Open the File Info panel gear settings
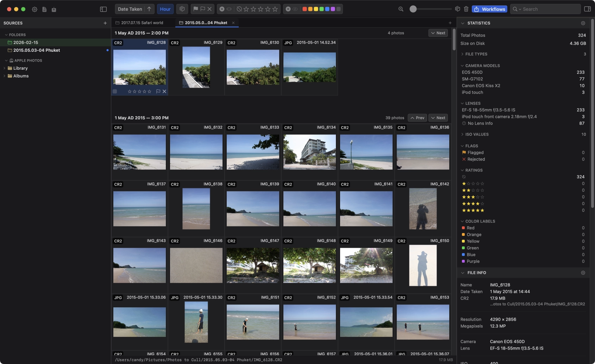595x364 pixels. click(x=583, y=273)
